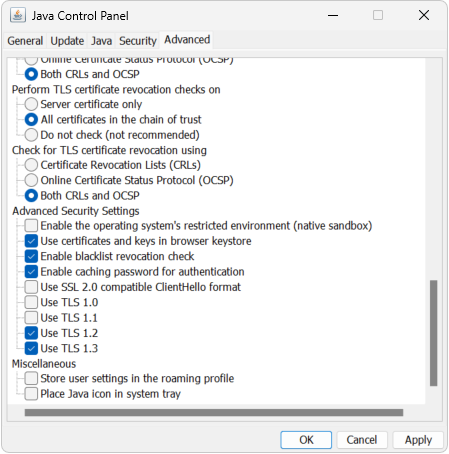This screenshot has width=449, height=454.
Task: Uncheck Enable caching password for authentication
Action: coord(31,272)
